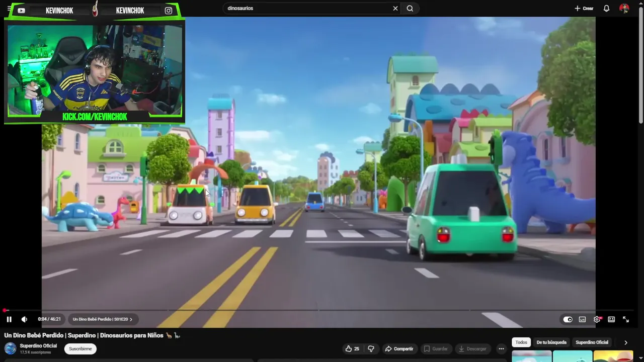Click the video title text
Image resolution: width=644 pixels, height=362 pixels.
[92, 335]
